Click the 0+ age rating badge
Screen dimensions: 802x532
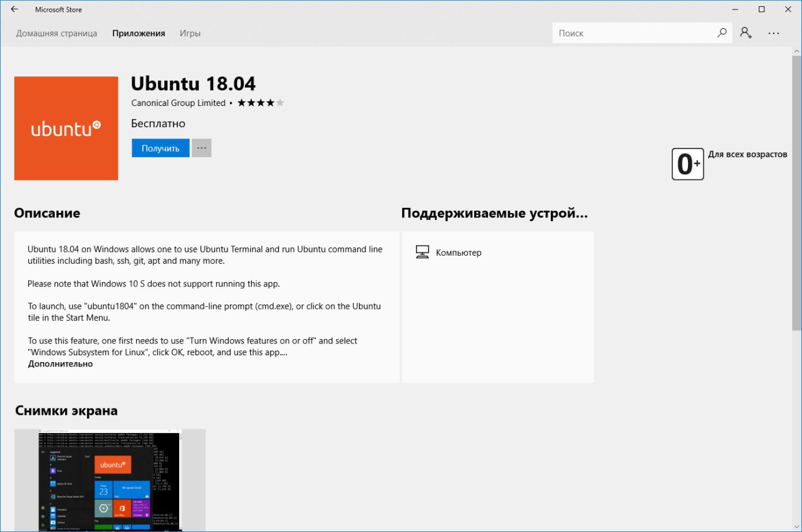pos(688,164)
